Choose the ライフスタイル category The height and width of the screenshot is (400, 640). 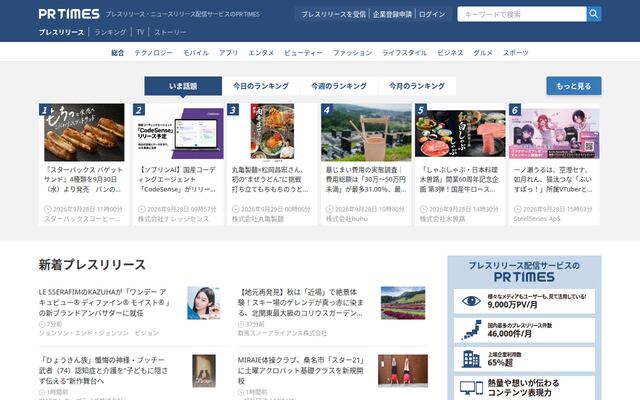[404, 53]
